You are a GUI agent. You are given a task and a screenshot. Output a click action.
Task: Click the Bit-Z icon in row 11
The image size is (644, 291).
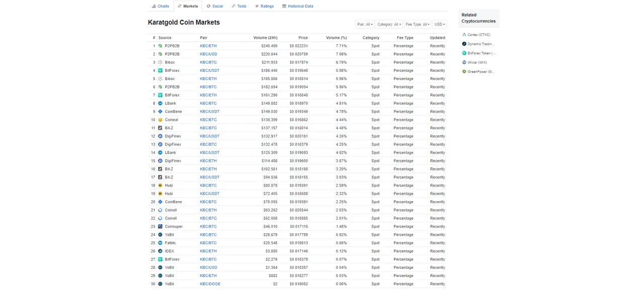(x=160, y=128)
